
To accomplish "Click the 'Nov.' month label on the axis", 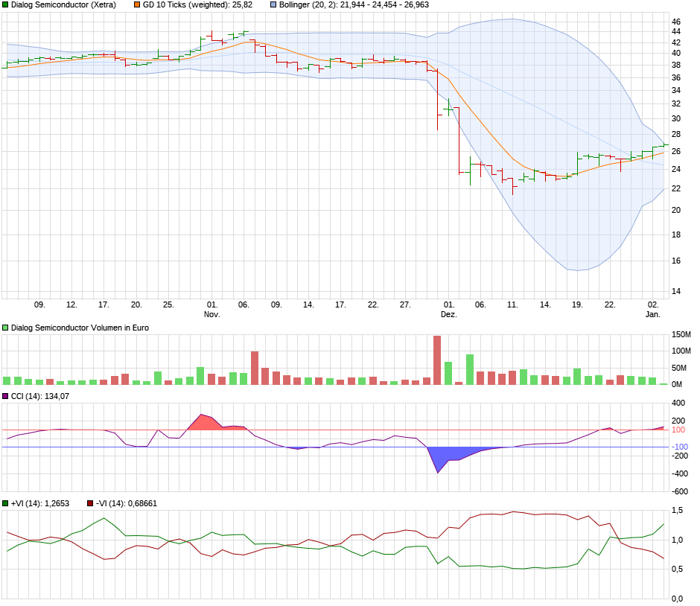I will pos(212,315).
